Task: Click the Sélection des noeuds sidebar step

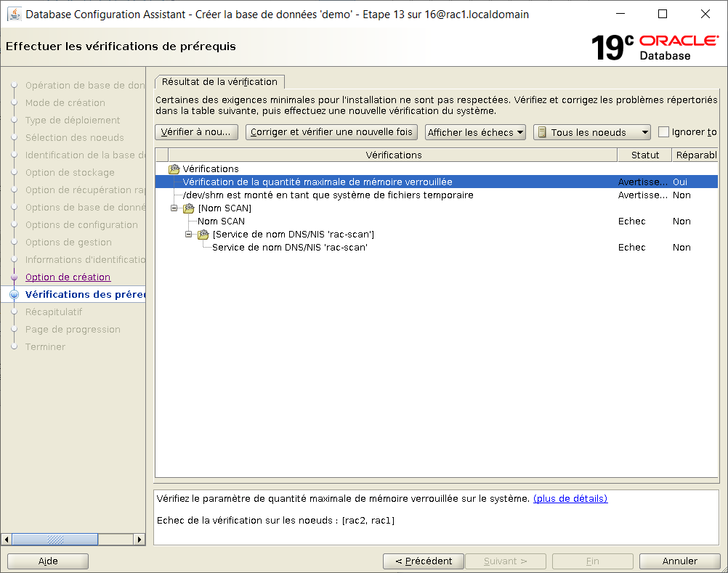Action: [74, 137]
